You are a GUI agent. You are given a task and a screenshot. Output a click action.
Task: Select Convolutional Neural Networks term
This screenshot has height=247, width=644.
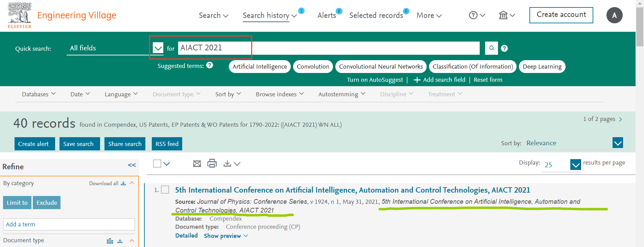(381, 67)
